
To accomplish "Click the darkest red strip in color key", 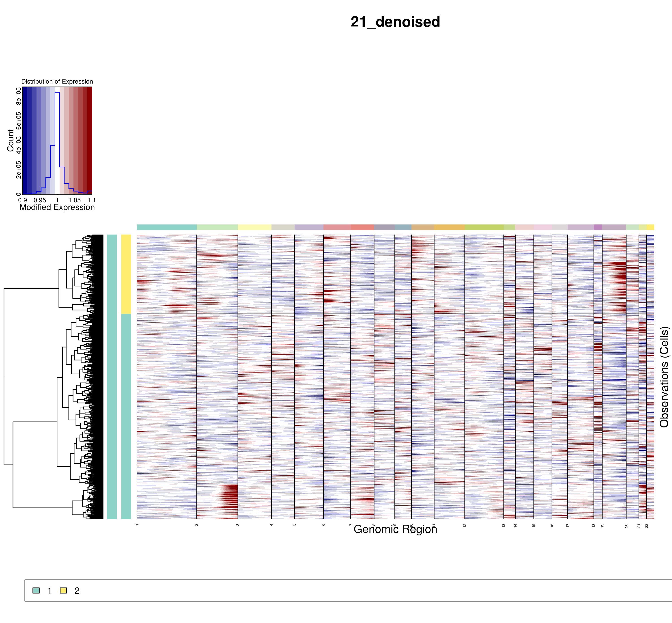I will tap(89, 141).
